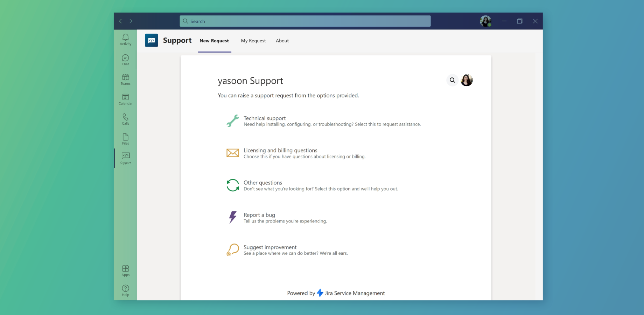Image resolution: width=644 pixels, height=315 pixels.
Task: Click the Help question mark icon
Action: pyautogui.click(x=125, y=290)
